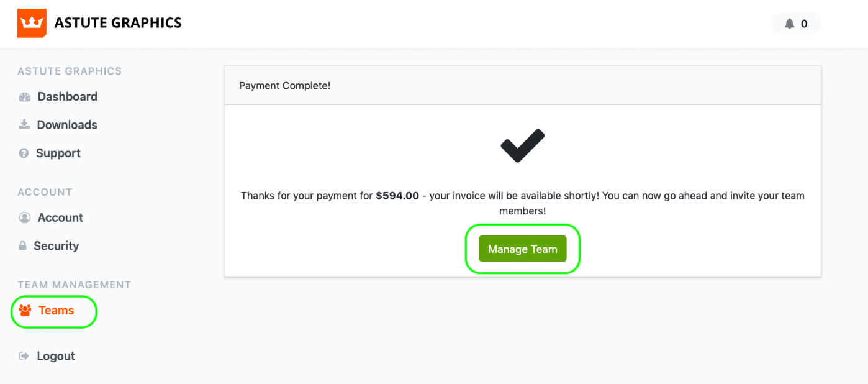The height and width of the screenshot is (384, 868).
Task: Open notifications bell icon
Action: tap(789, 24)
